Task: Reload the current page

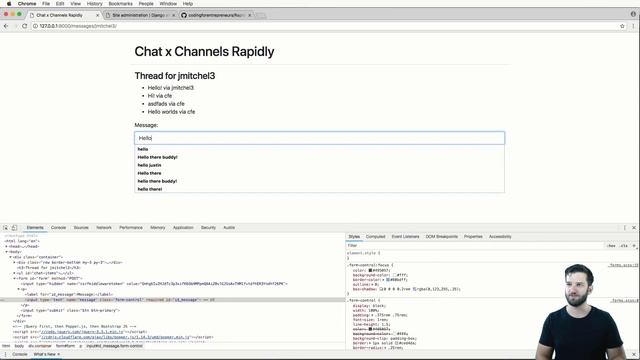Action: [24, 26]
